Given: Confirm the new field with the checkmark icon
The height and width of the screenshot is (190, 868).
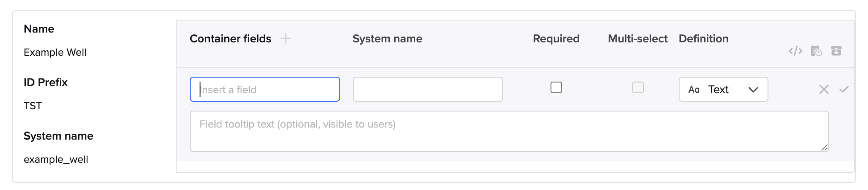Looking at the screenshot, I should [x=844, y=89].
